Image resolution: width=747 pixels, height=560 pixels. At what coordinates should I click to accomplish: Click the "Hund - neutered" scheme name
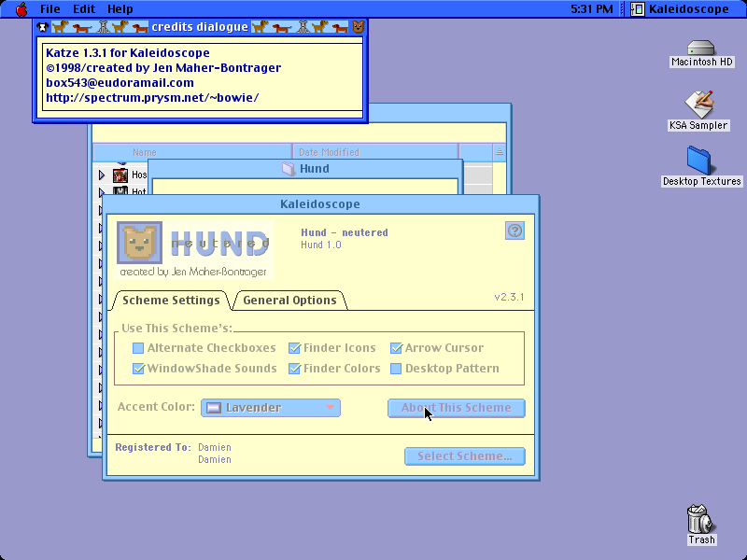345,232
